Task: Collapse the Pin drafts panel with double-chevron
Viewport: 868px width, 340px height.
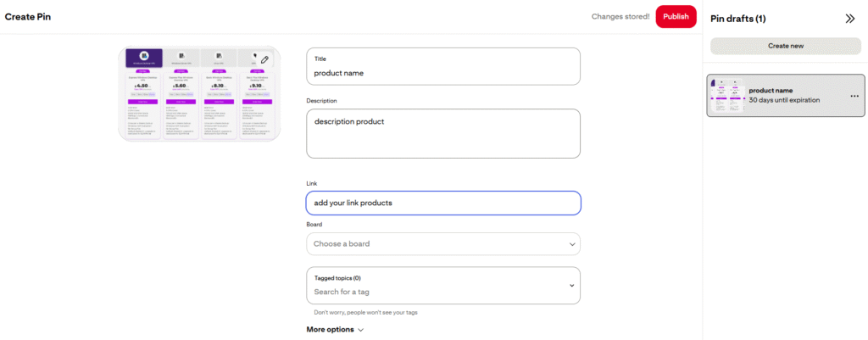Action: click(x=850, y=19)
